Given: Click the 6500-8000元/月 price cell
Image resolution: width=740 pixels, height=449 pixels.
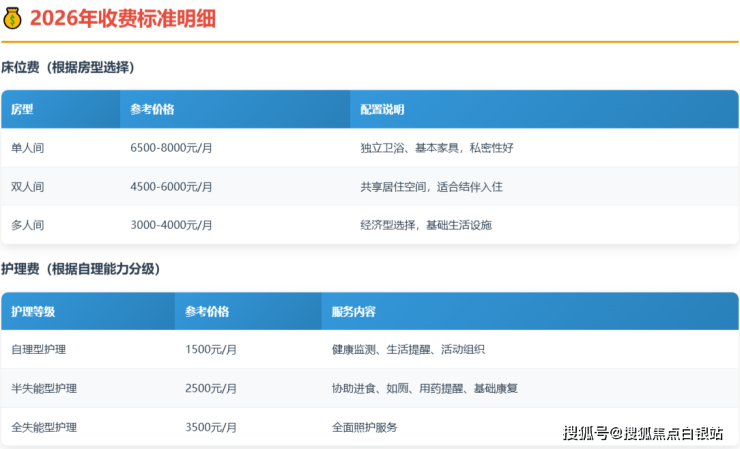Looking at the screenshot, I should [171, 148].
